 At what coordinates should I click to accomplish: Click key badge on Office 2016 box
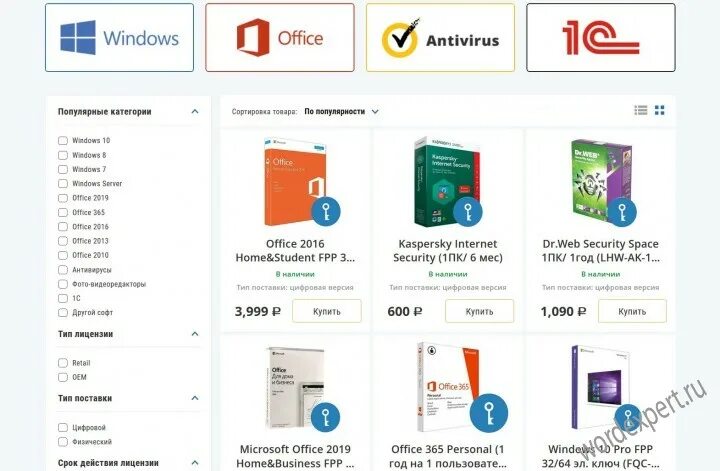click(326, 212)
